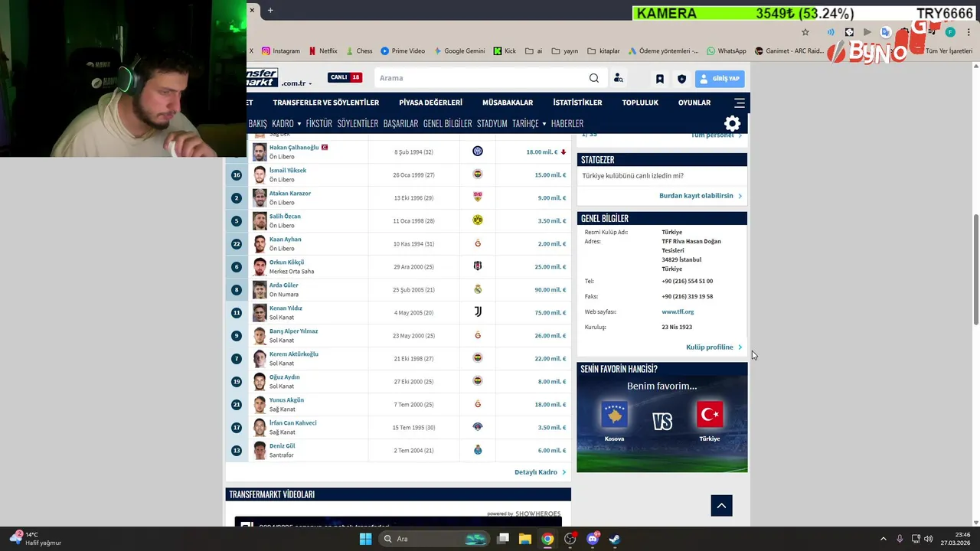Click the Borussia Dortmund crest for Salih Özcan
Viewport: 980px width, 551px height.
[x=478, y=220]
